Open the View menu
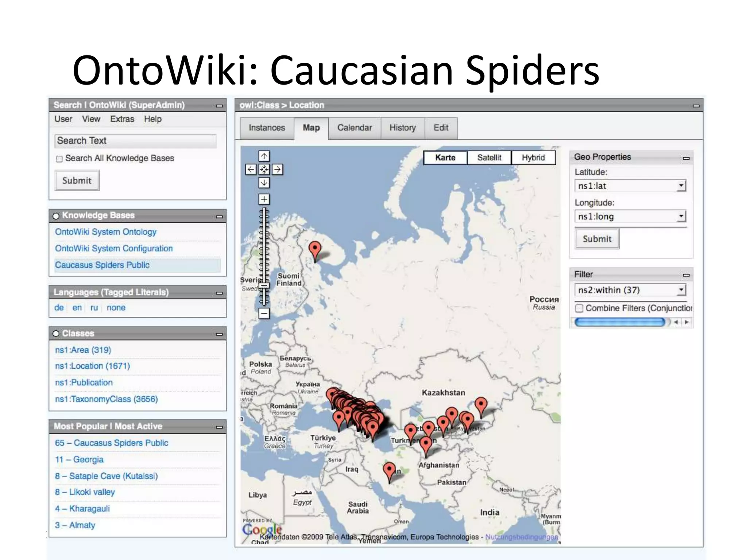 pos(91,119)
